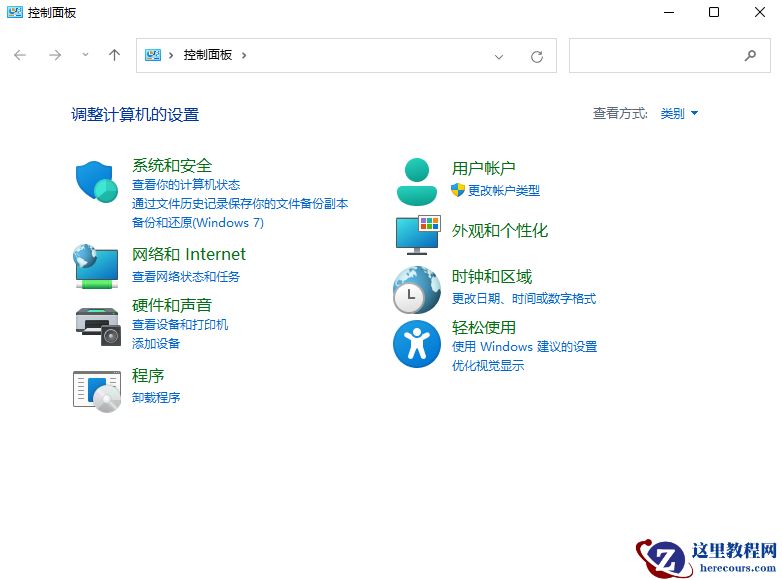Minimize the Control Panel window

tap(669, 12)
